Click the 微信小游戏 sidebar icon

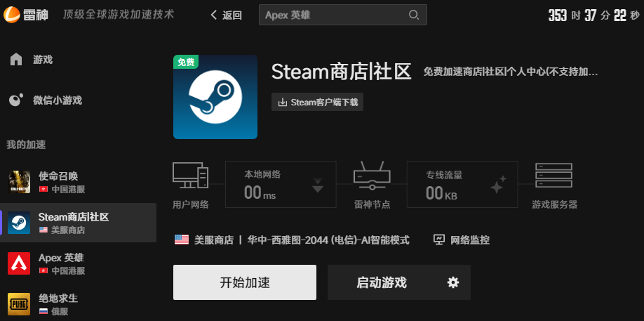pos(16,100)
